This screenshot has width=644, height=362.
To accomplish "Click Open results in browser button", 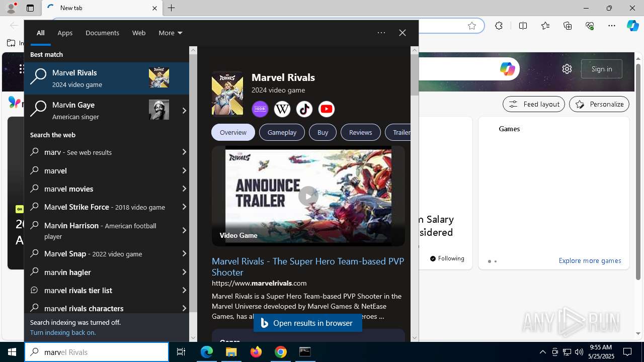I will point(307,323).
